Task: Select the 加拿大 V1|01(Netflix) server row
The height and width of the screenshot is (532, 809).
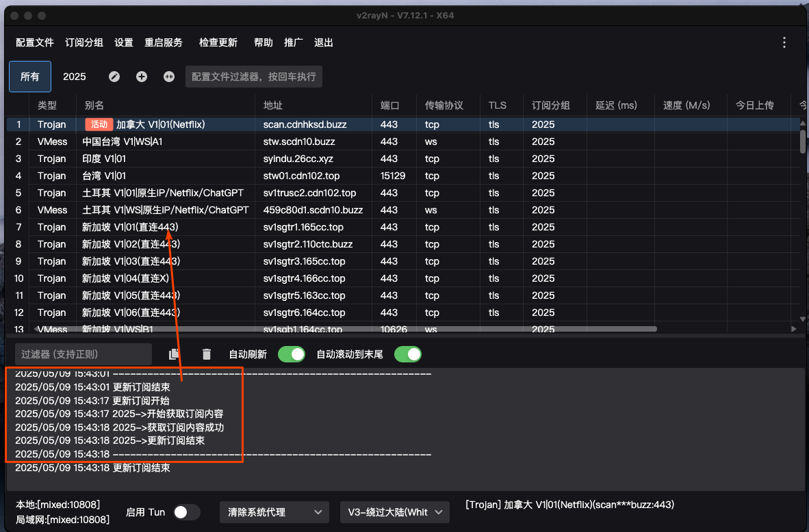Action: [x=403, y=124]
